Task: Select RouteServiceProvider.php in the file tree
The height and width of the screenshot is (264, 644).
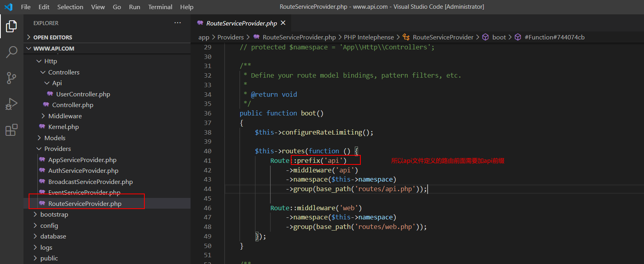Action: pyautogui.click(x=107, y=203)
